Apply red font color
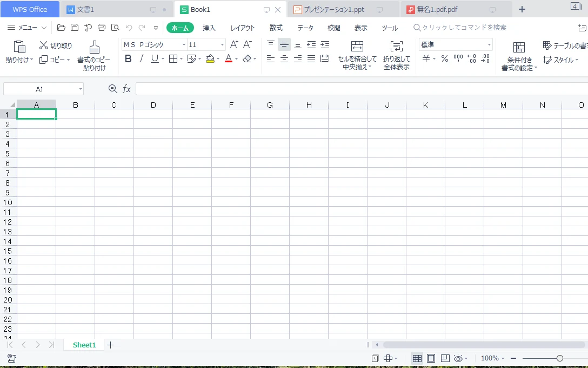Image resolution: width=588 pixels, height=368 pixels. click(x=229, y=59)
